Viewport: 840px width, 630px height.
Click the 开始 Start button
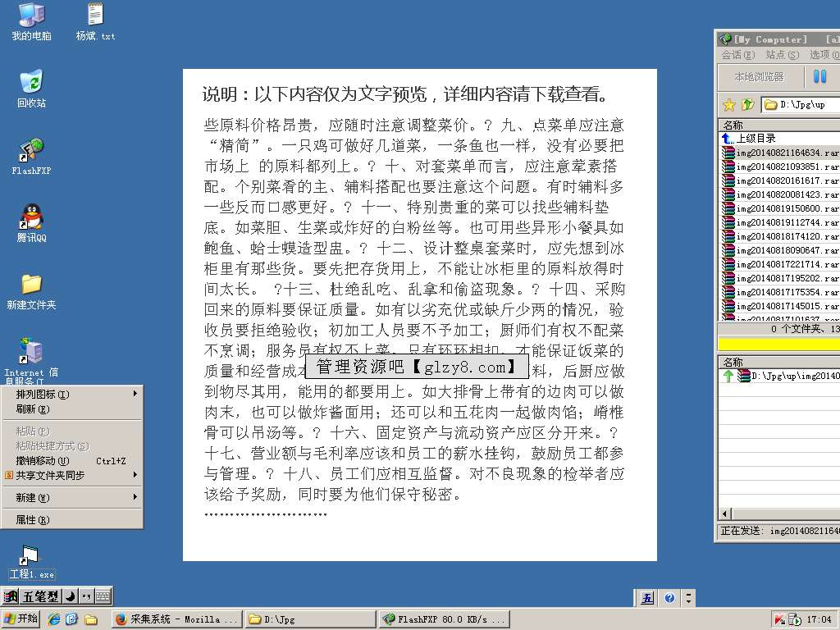pyautogui.click(x=21, y=619)
